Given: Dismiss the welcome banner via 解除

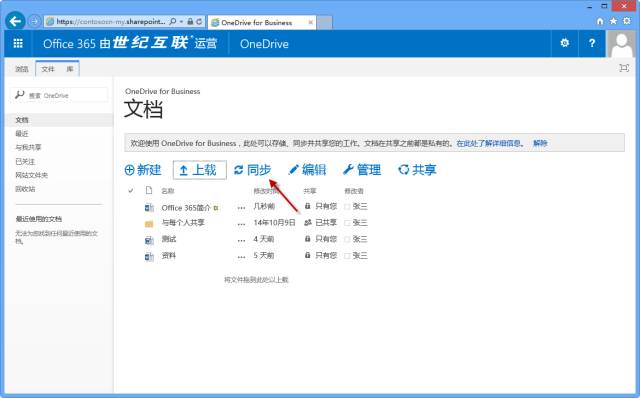Looking at the screenshot, I should coord(540,143).
